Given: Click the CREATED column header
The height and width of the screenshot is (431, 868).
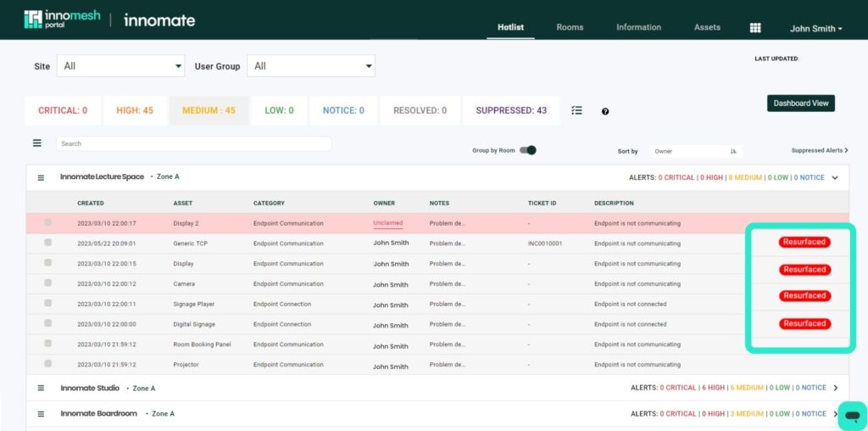Looking at the screenshot, I should (90, 204).
